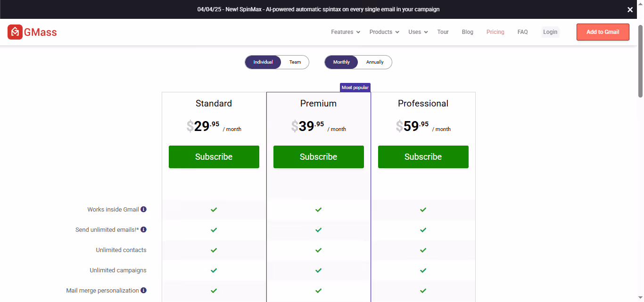
Task: Select the Individual plan toggle
Action: coord(263,62)
